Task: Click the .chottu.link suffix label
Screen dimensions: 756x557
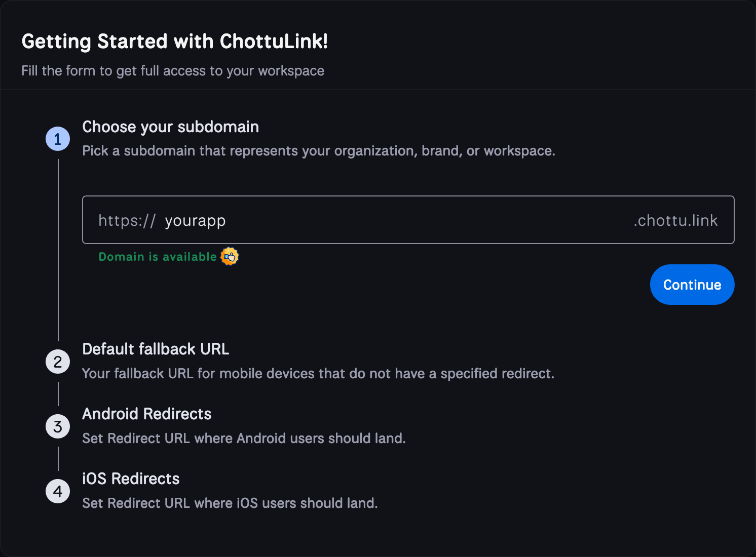Action: (x=675, y=220)
